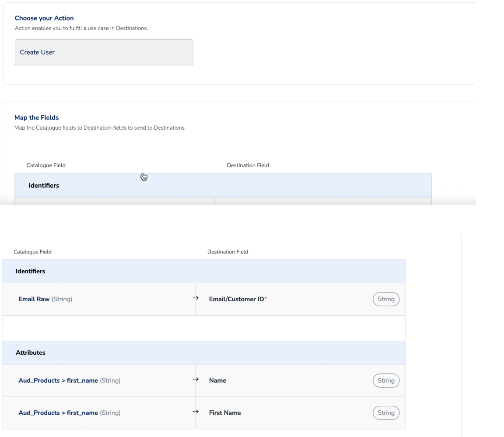The image size is (504, 437).
Task: Select the Create User action
Action: click(104, 52)
